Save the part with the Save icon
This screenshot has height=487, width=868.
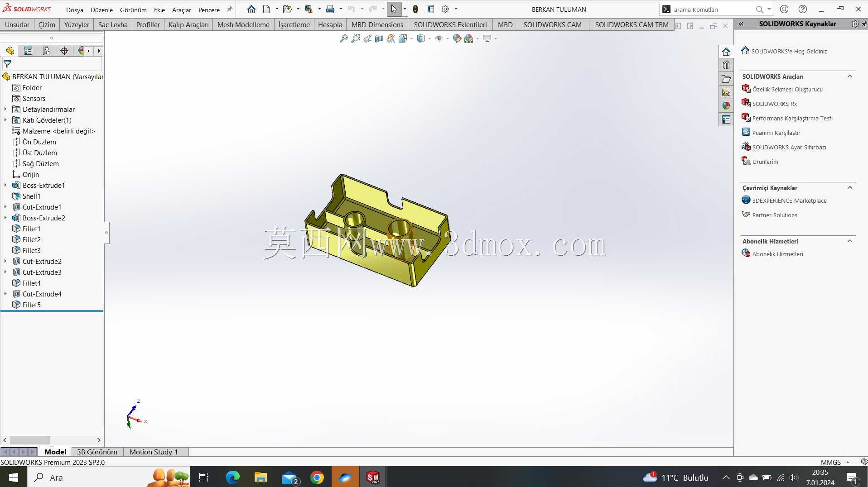(309, 9)
